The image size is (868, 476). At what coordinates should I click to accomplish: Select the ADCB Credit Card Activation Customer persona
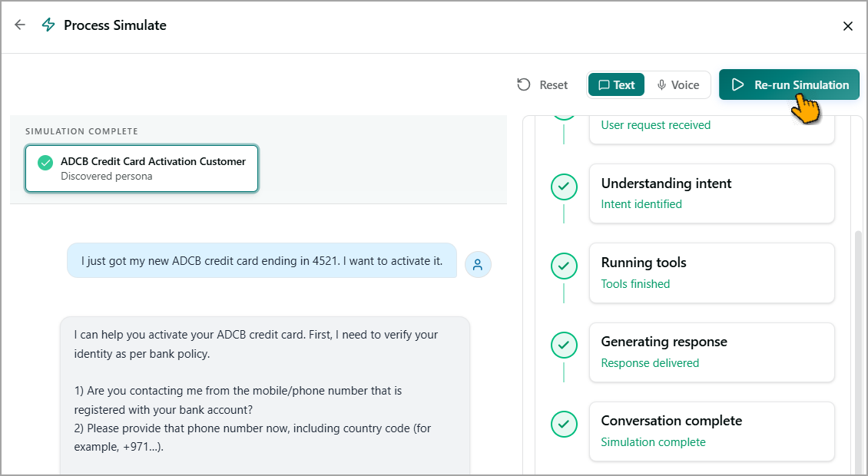tap(141, 168)
